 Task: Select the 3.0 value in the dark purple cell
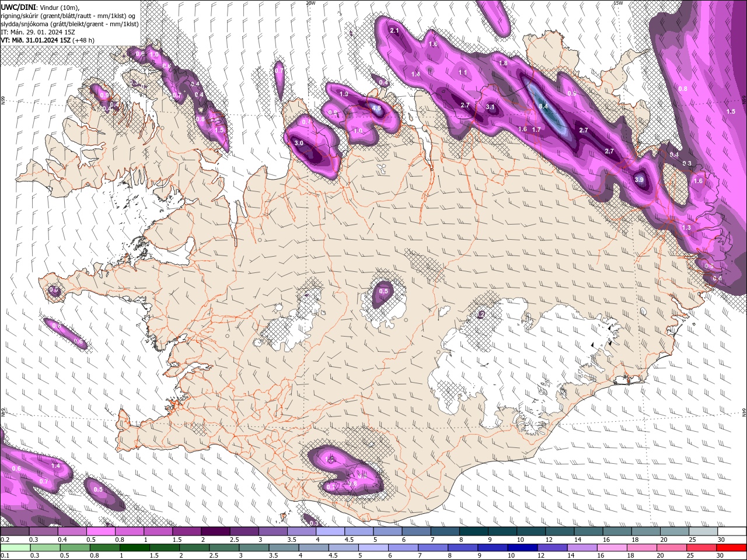tap(299, 143)
